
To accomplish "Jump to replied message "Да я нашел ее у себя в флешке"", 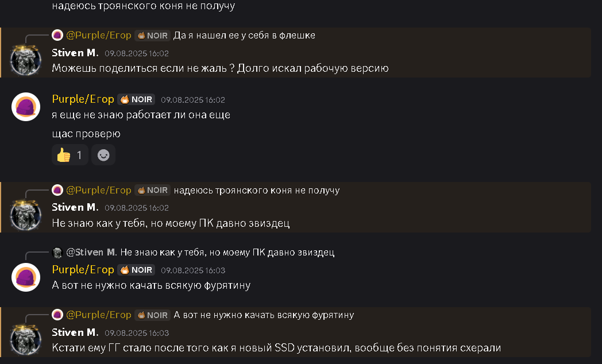I will (x=244, y=36).
